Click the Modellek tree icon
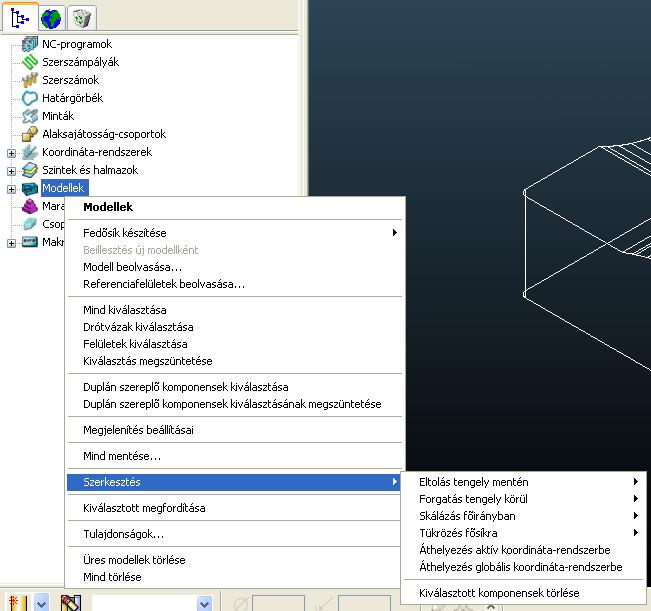 click(29, 188)
